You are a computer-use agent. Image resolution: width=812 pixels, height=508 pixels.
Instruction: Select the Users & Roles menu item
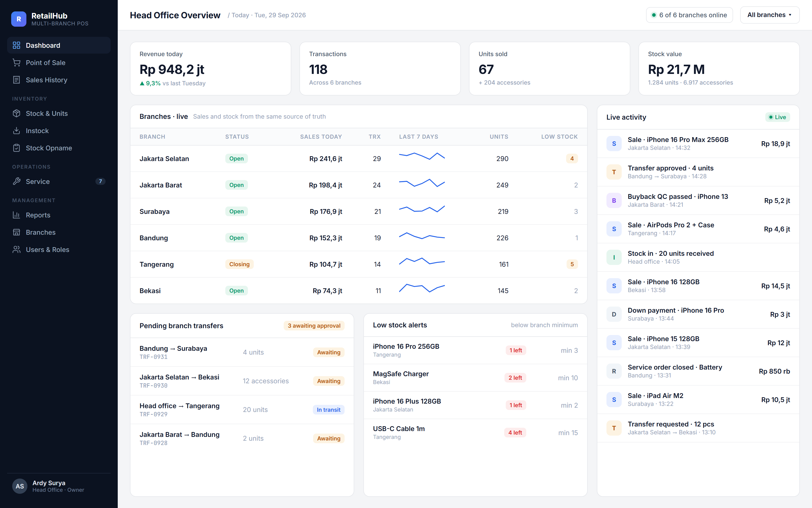59,250
